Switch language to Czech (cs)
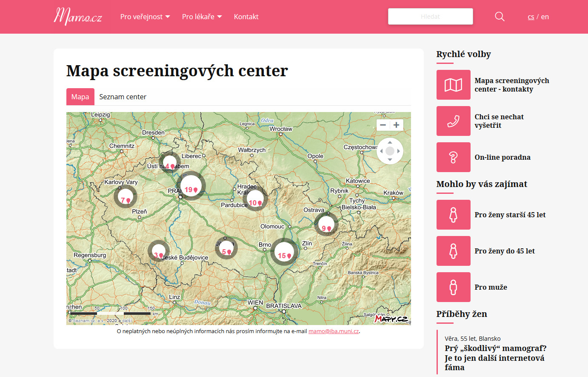Screen dimensions: 588x377 [x=531, y=17]
